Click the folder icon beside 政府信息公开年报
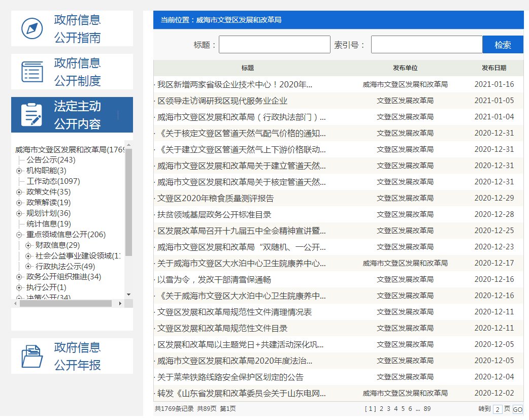This screenshot has height=420, width=529. coord(31,356)
